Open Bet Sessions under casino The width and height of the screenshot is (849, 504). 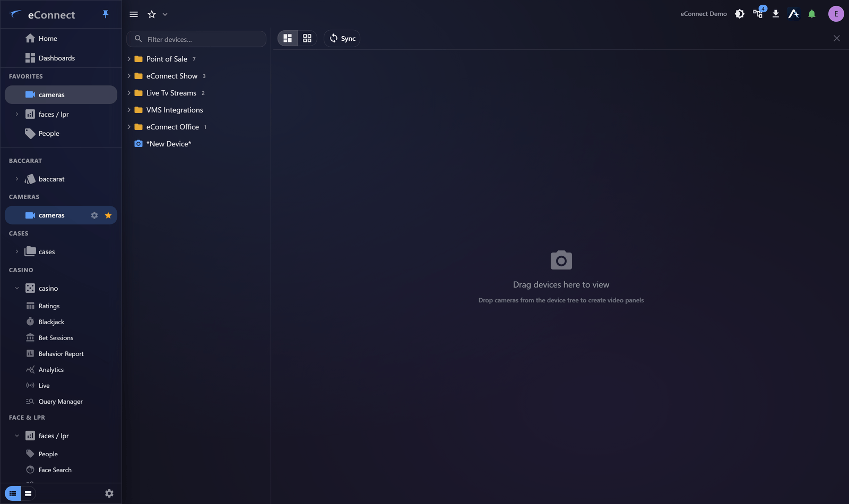pyautogui.click(x=61, y=338)
